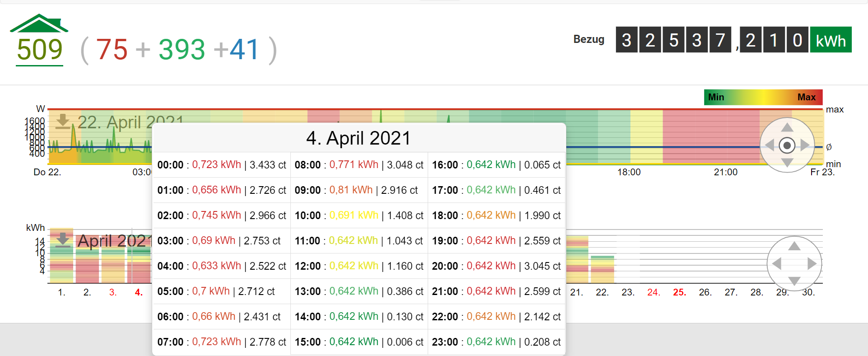868x356 pixels.
Task: Go to next month with right arrow
Action: pyautogui.click(x=812, y=263)
